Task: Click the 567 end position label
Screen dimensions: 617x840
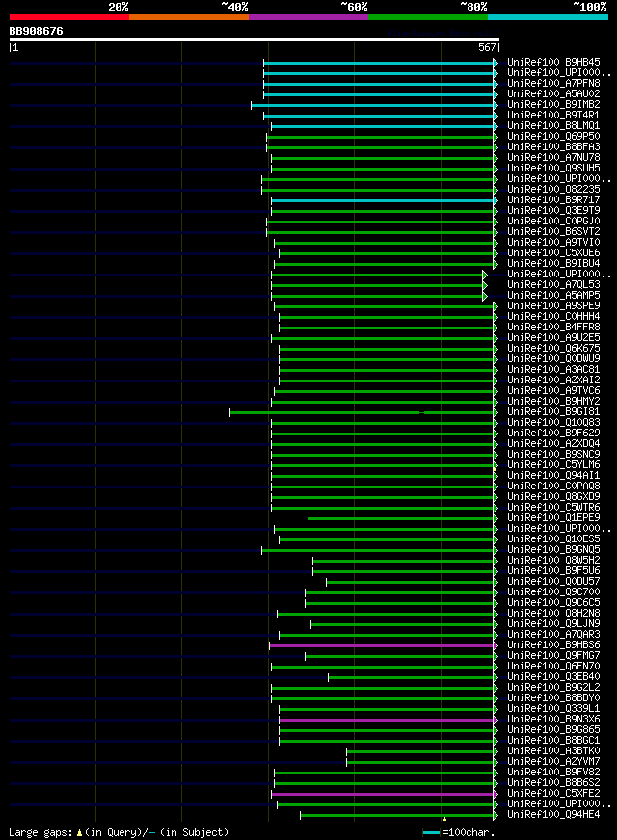Action: (x=488, y=47)
